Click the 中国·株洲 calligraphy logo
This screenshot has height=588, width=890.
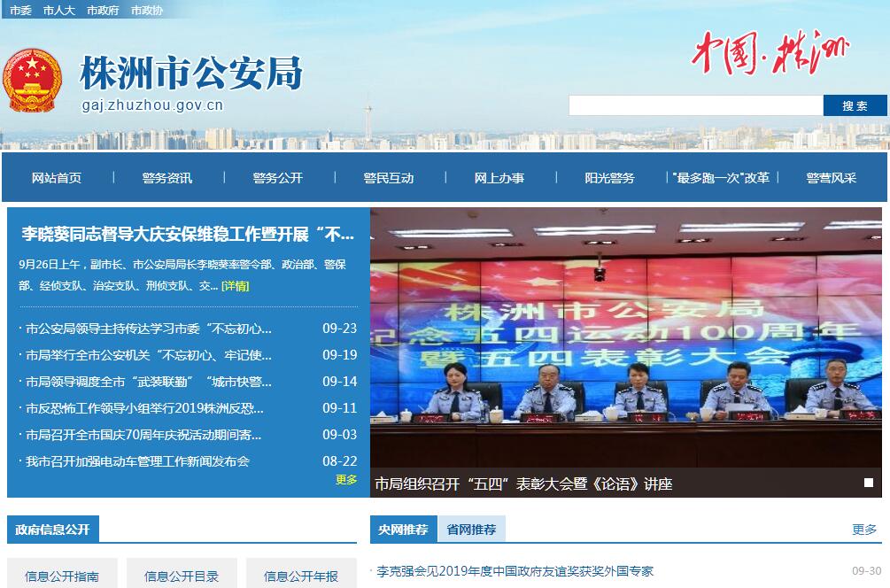[769, 53]
